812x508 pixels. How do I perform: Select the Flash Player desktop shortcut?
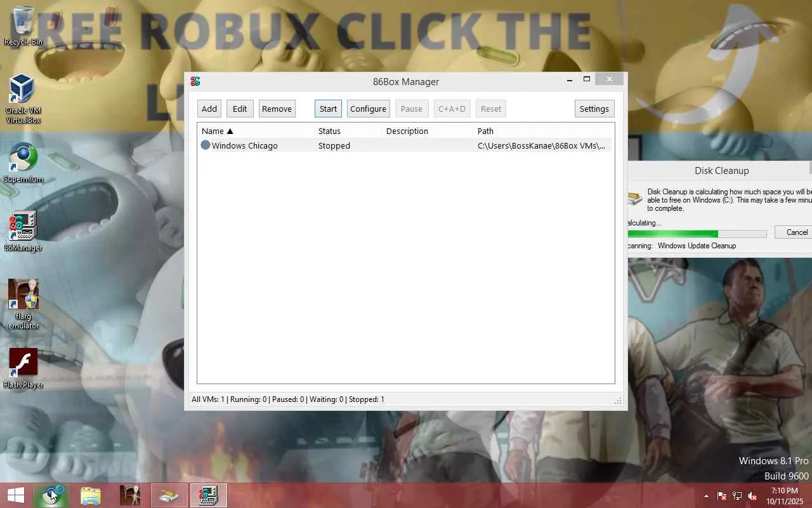click(23, 368)
